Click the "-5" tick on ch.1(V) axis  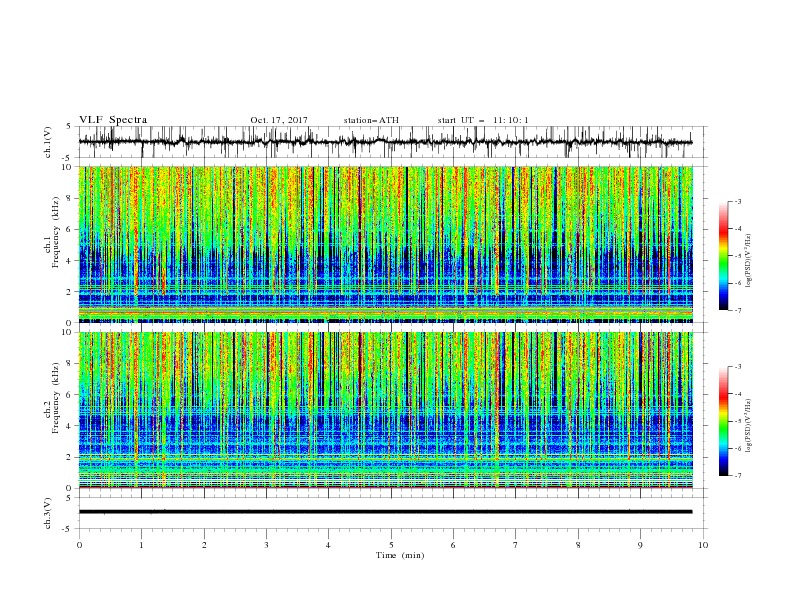pyautogui.click(x=68, y=158)
